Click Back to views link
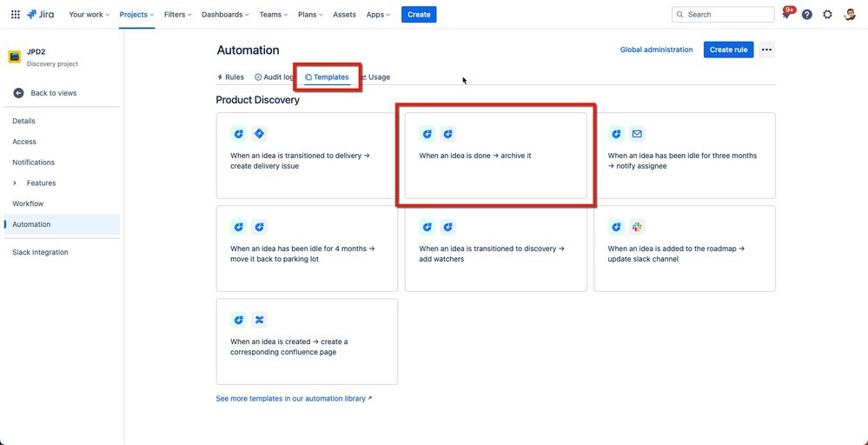Screen dimensions: 868x445 coord(54,93)
